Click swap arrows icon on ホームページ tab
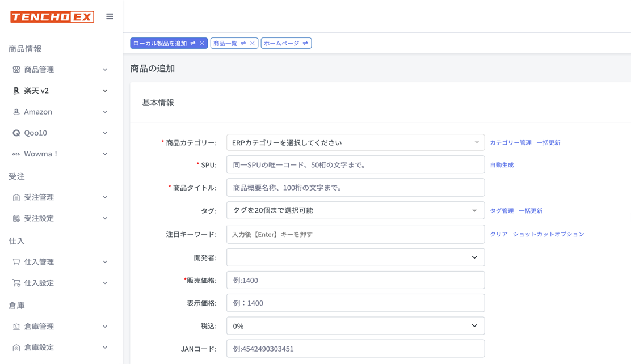 pos(305,43)
